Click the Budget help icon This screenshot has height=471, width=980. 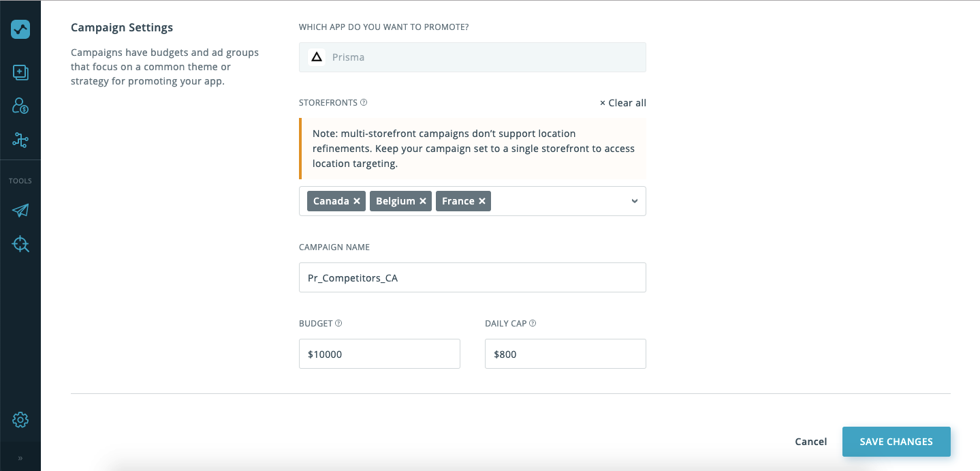coord(338,324)
